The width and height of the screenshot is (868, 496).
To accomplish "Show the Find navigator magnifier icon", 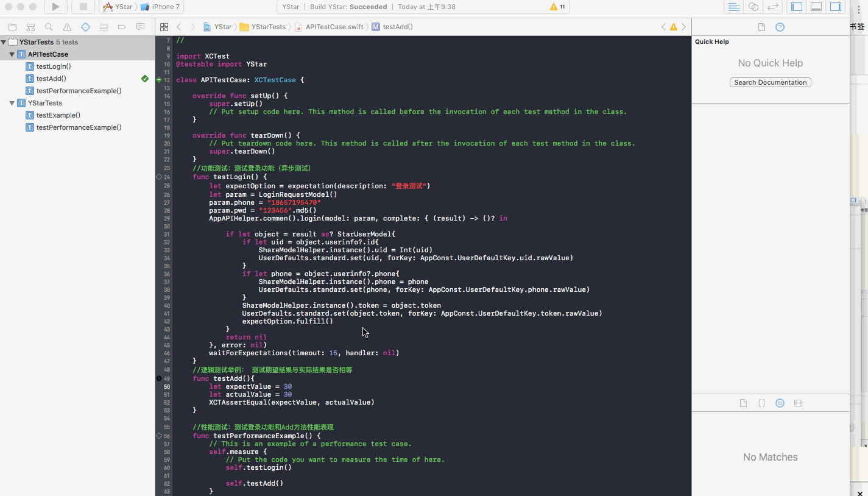I will pyautogui.click(x=49, y=27).
